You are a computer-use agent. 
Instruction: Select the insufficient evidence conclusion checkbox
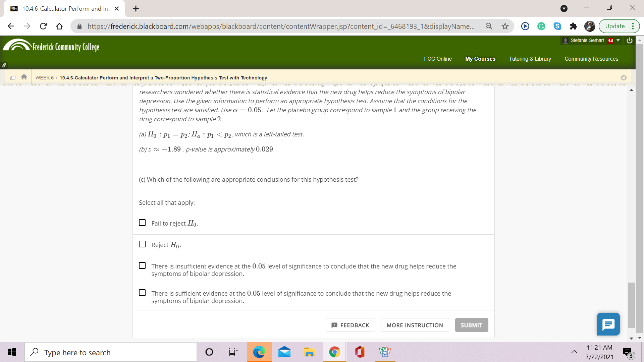point(142,266)
